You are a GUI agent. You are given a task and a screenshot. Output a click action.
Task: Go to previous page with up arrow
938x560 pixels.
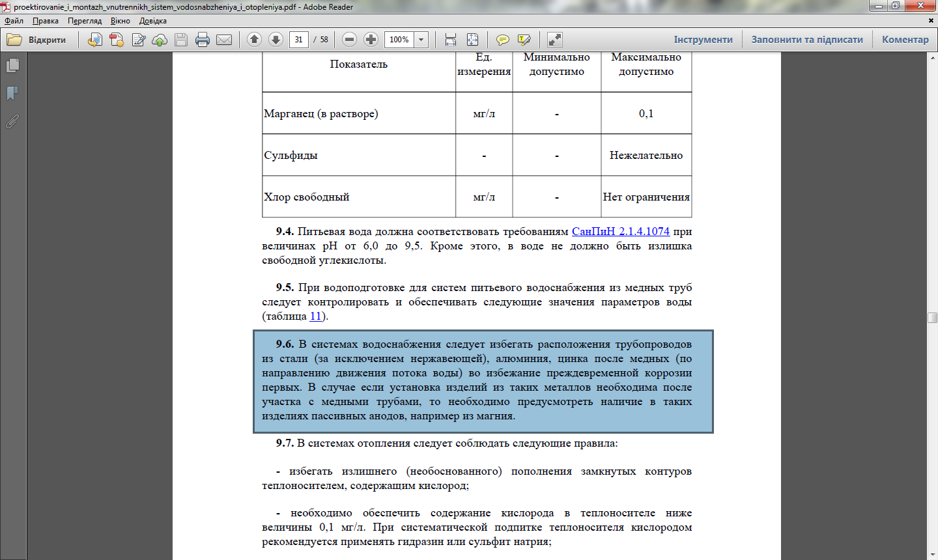point(255,40)
